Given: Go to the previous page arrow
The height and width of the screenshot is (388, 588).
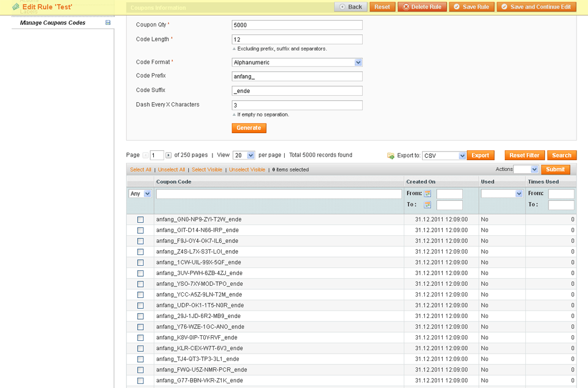Looking at the screenshot, I should pyautogui.click(x=145, y=155).
